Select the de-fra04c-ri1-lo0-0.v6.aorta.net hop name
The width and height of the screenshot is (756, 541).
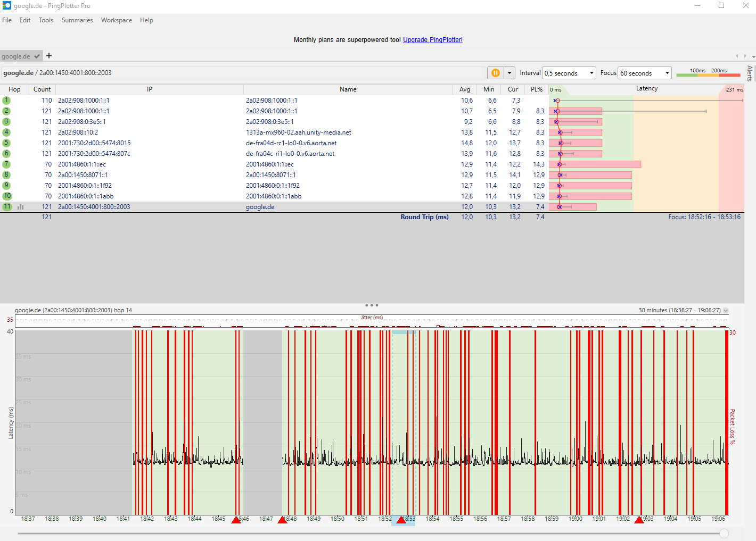[290, 154]
